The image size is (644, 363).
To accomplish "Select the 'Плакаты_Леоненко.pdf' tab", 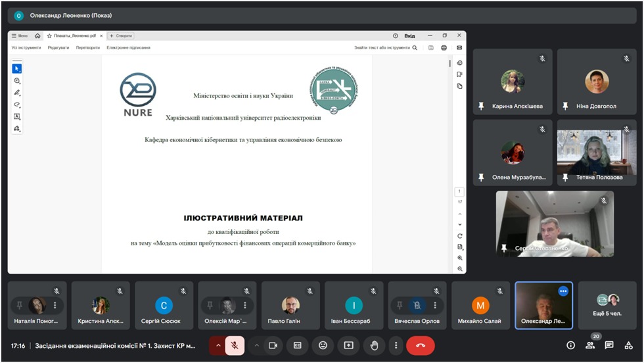I will (x=73, y=36).
